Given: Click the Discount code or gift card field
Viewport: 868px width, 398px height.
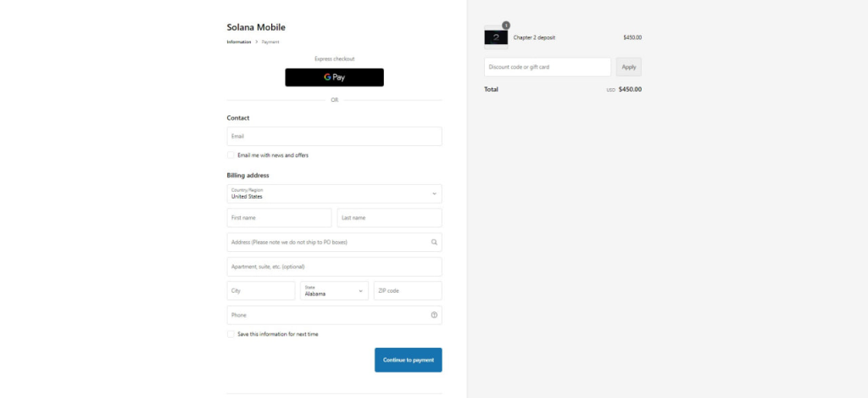Looking at the screenshot, I should (547, 67).
